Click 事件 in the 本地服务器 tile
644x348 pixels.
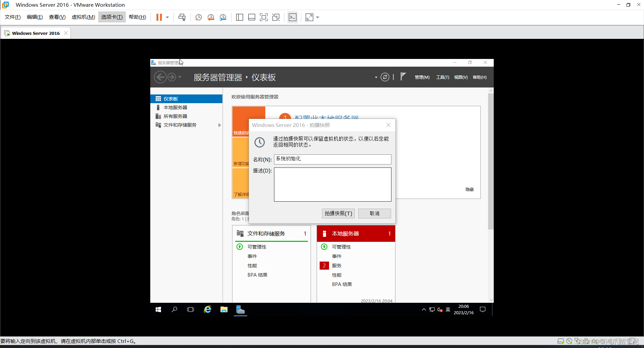tap(337, 256)
